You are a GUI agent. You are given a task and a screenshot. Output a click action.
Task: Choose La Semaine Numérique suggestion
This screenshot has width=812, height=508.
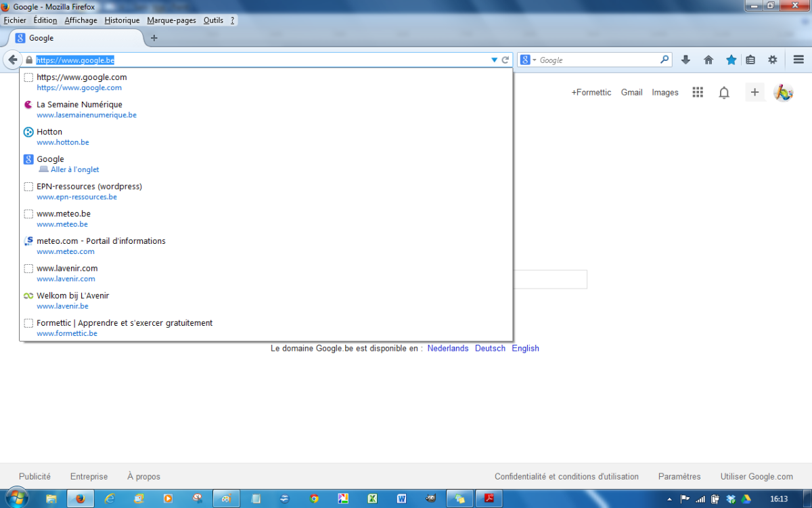(x=266, y=110)
